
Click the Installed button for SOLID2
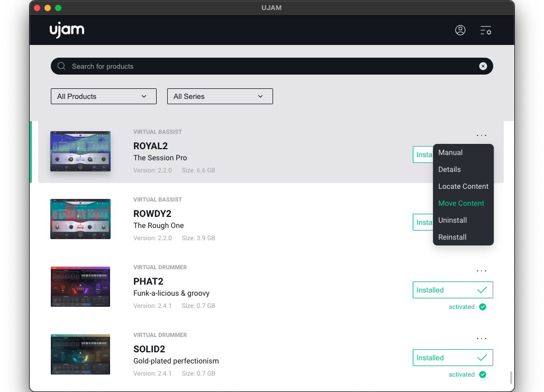[x=453, y=358]
